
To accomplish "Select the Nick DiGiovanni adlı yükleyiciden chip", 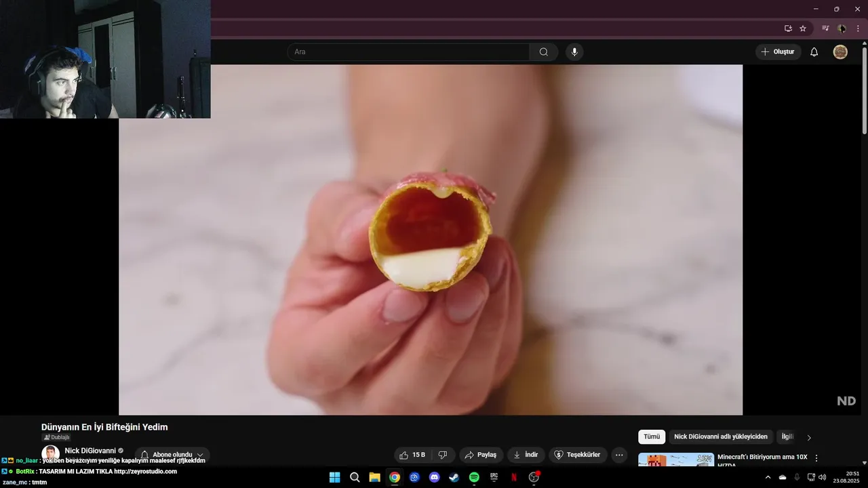I will pos(721,437).
